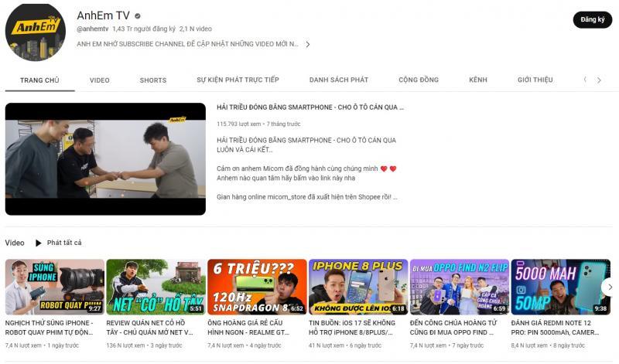Open the IPHONE 8 PLUS thumbnail

pos(358,287)
